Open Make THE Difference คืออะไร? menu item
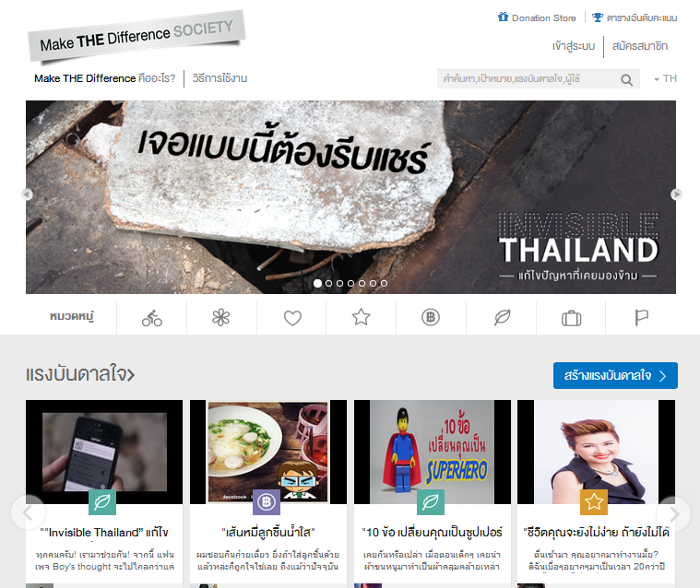Screen dimensions: 700x588 (105, 78)
